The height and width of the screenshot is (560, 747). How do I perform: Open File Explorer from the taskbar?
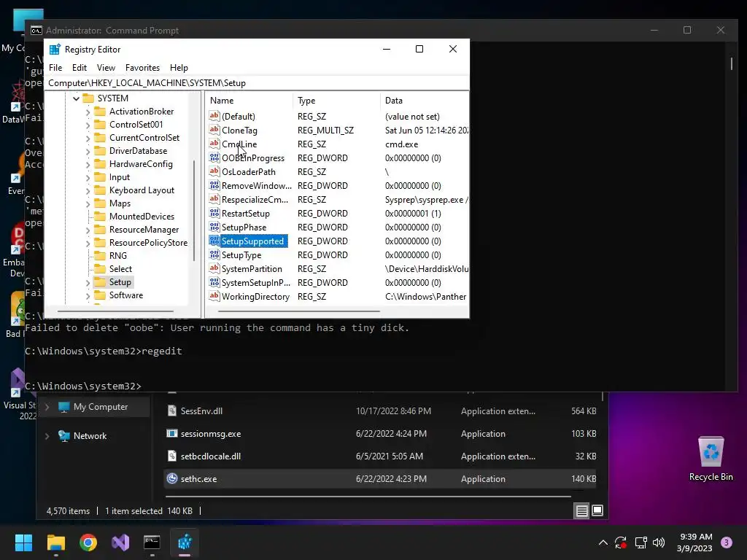click(x=55, y=542)
